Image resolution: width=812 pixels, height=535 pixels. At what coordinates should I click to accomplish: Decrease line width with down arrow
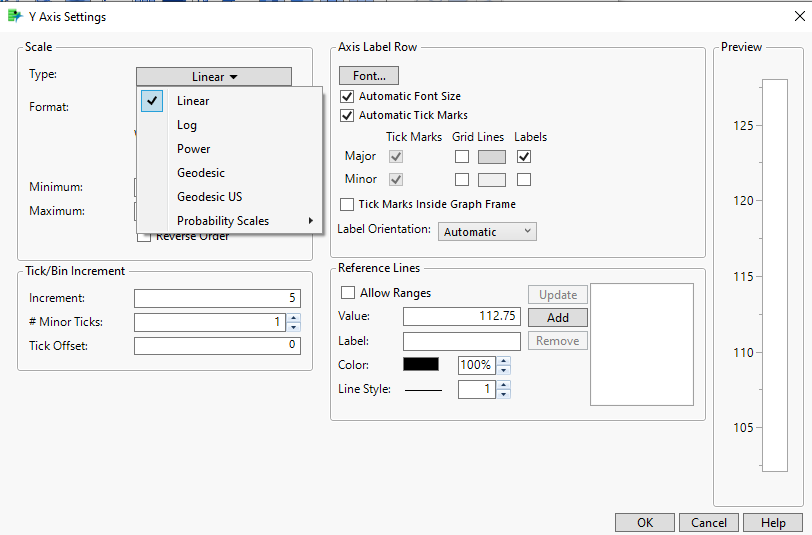503,394
